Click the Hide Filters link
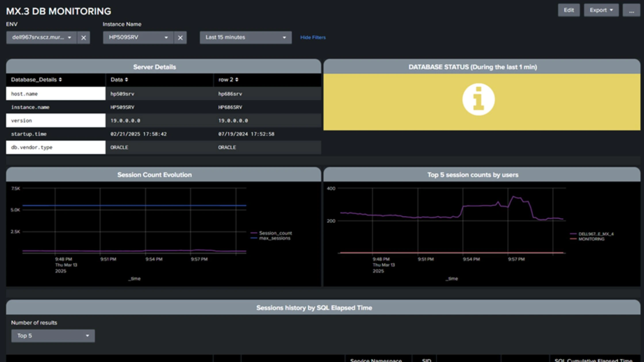Image resolution: width=644 pixels, height=362 pixels. (x=313, y=38)
